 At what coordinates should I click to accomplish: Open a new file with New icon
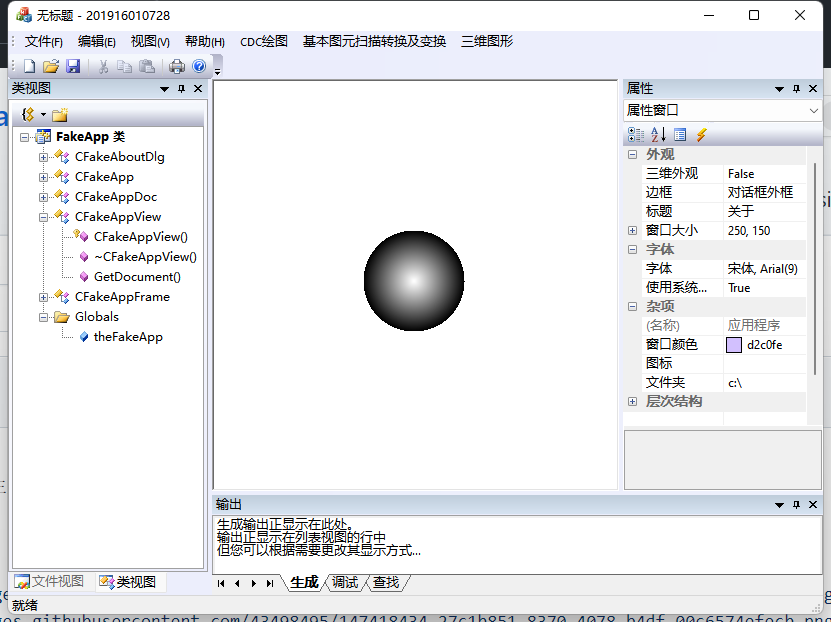(30, 66)
